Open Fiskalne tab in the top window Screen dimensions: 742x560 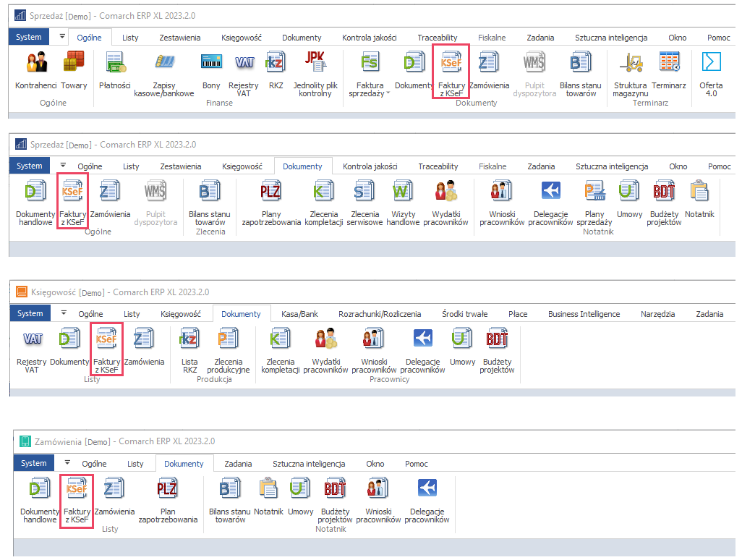click(x=492, y=38)
